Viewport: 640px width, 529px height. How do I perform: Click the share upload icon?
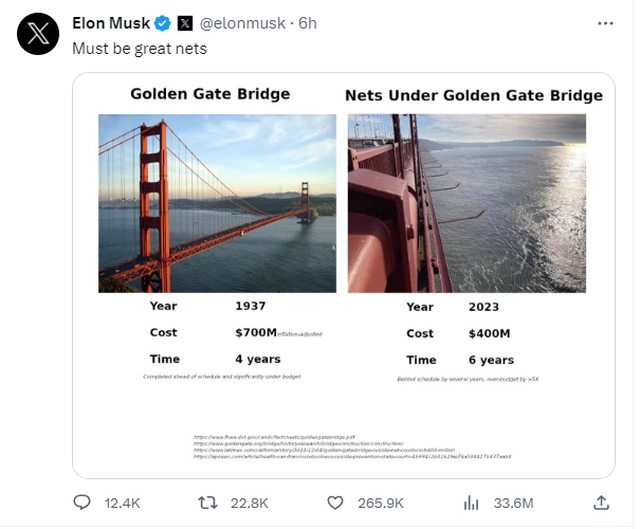pyautogui.click(x=601, y=502)
